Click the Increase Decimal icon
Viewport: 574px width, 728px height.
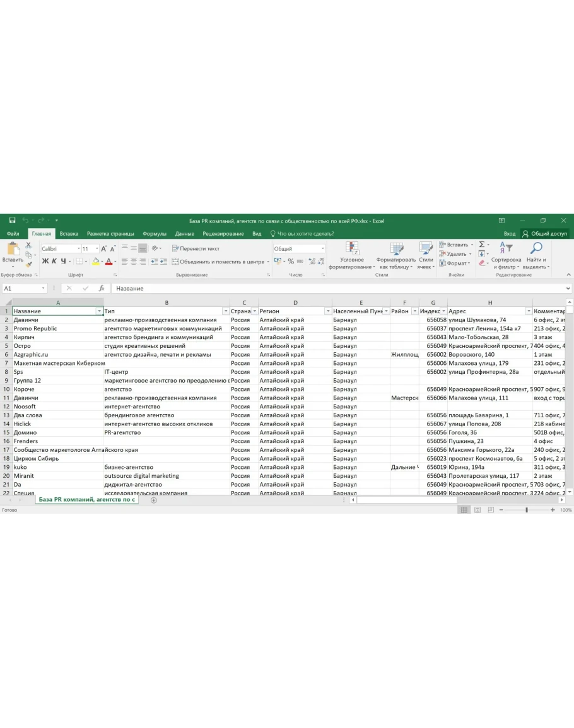(312, 262)
